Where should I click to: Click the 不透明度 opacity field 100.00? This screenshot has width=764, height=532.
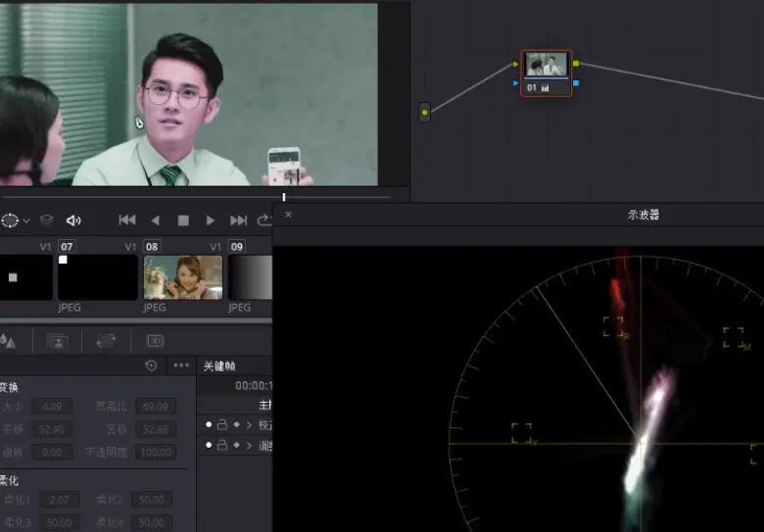pos(156,452)
